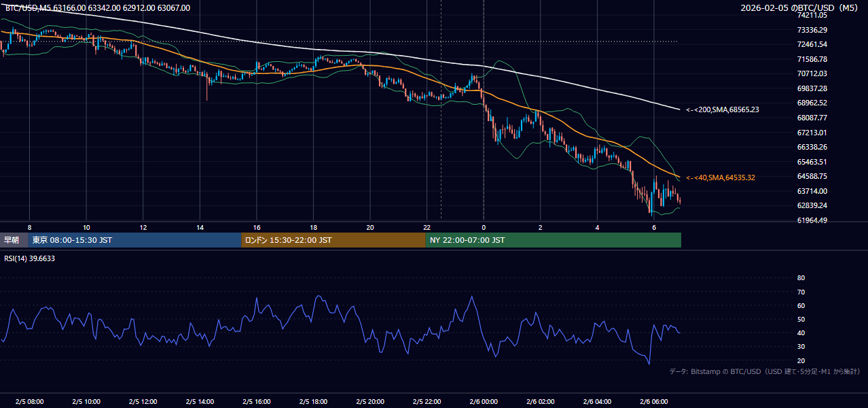
Task: Click hour label 16 under price chart
Action: click(257, 227)
